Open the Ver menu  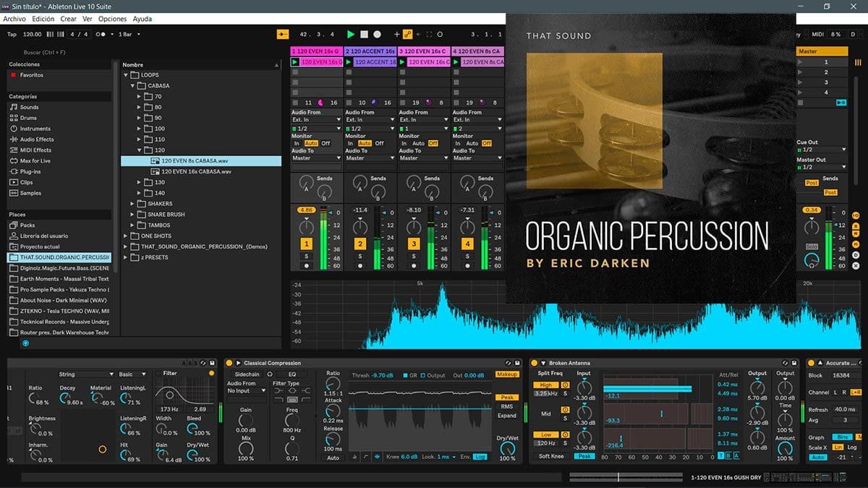click(88, 19)
